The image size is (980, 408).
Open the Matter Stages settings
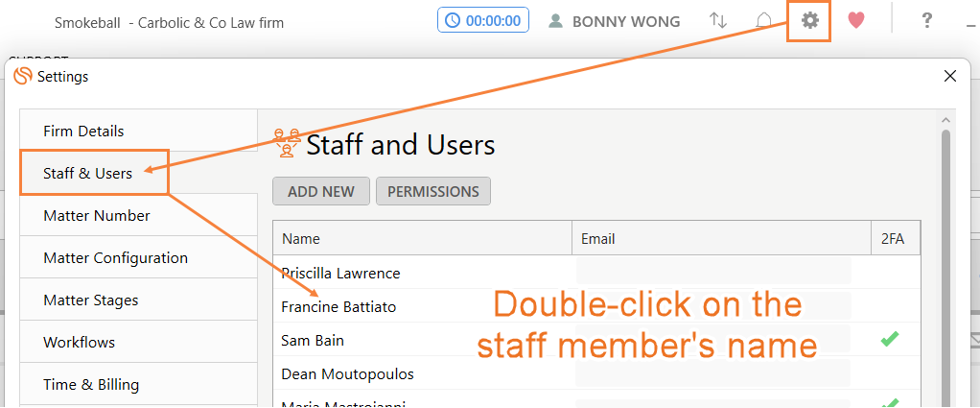[x=138, y=300]
